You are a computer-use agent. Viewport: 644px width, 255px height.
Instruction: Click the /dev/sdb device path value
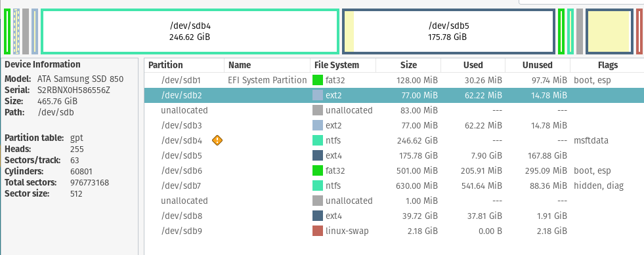click(x=56, y=112)
